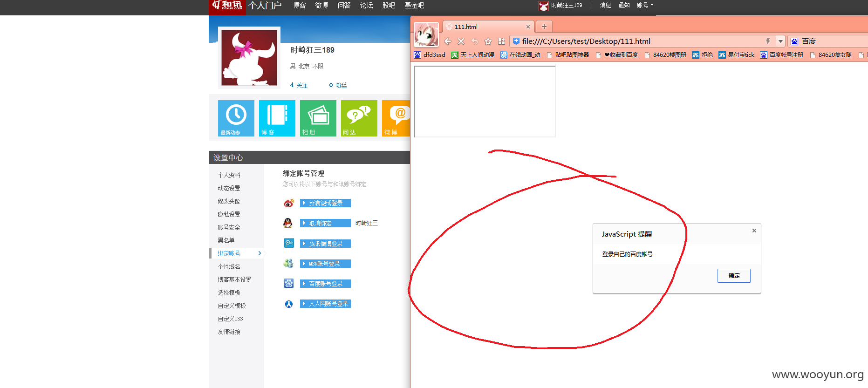Image resolution: width=868 pixels, height=388 pixels.
Task: Select 论坛 in the top navigation
Action: pyautogui.click(x=366, y=5)
